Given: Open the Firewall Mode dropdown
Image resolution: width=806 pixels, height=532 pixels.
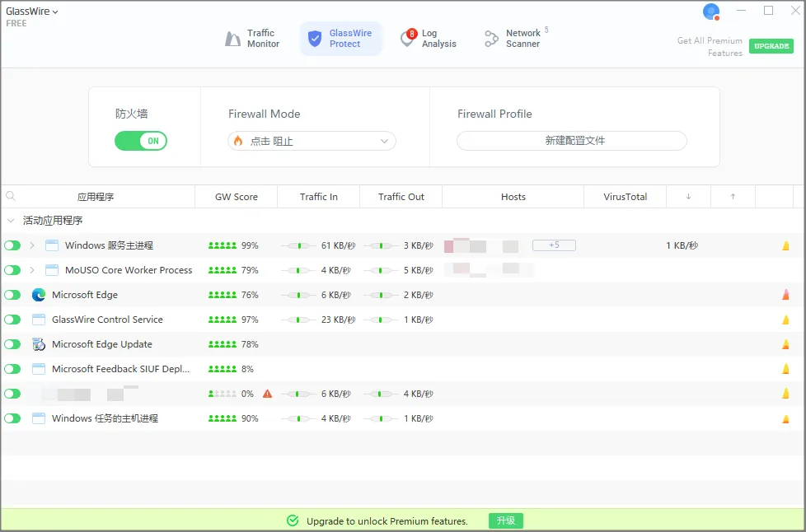Looking at the screenshot, I should point(312,141).
